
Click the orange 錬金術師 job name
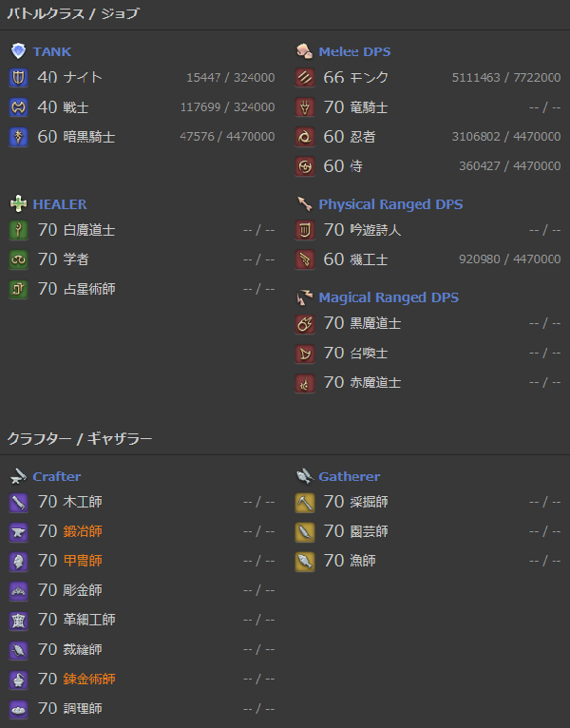click(89, 680)
